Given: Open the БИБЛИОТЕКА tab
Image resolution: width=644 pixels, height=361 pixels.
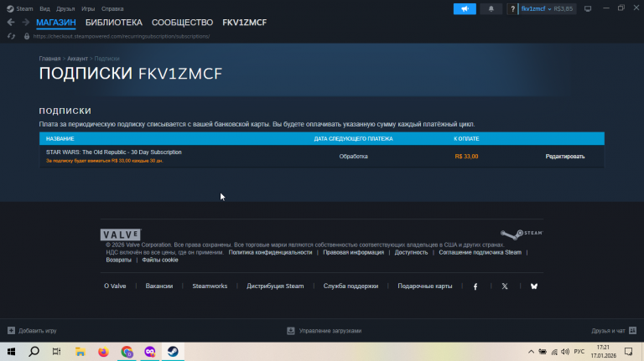Looking at the screenshot, I should point(114,23).
